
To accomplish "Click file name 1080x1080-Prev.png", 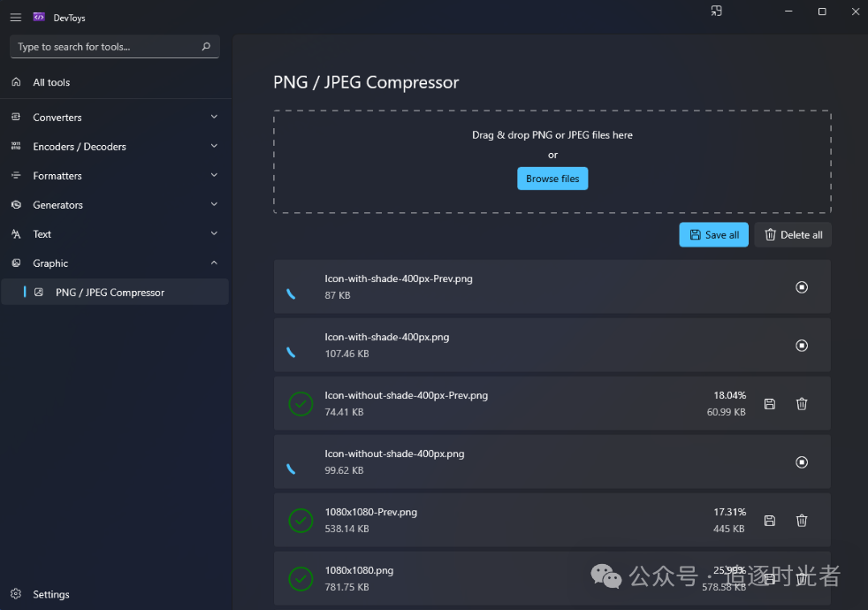I will (371, 512).
